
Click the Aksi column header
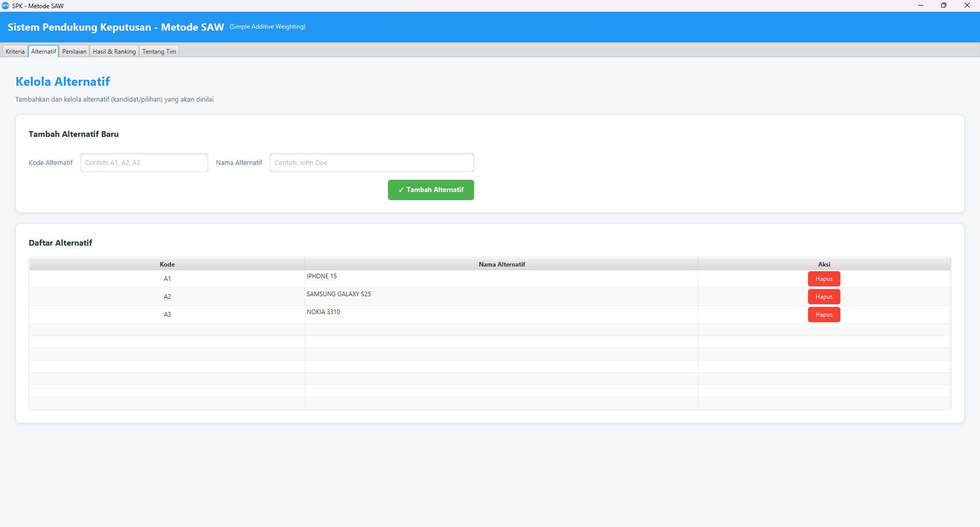[x=824, y=264]
